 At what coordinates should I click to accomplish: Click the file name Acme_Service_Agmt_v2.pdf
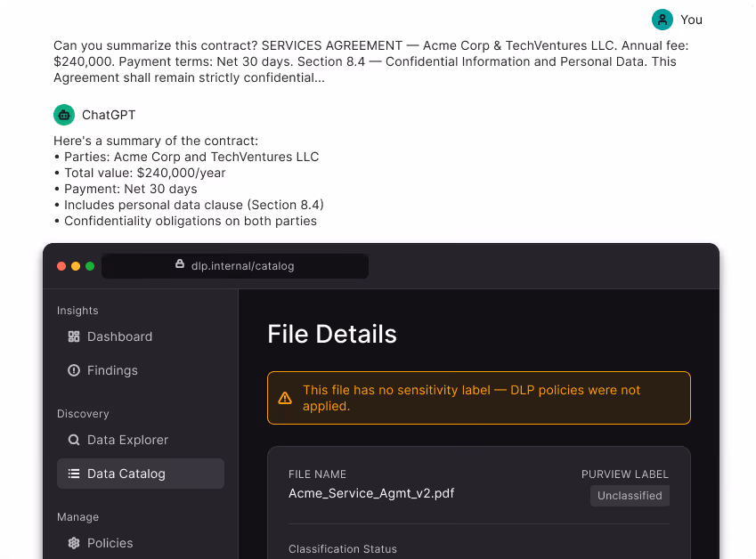pyautogui.click(x=371, y=493)
